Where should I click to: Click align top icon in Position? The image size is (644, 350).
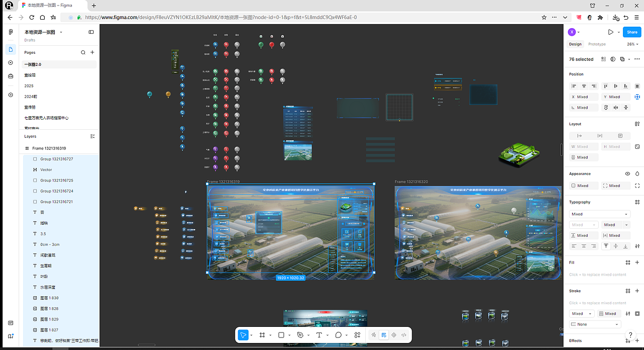coord(606,86)
